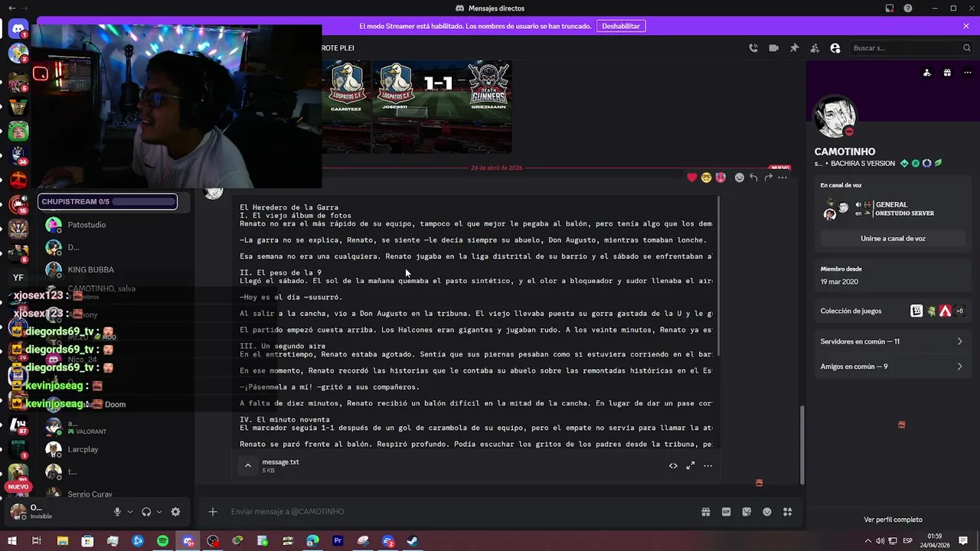
Task: Open help icon in title bar
Action: coord(908,8)
